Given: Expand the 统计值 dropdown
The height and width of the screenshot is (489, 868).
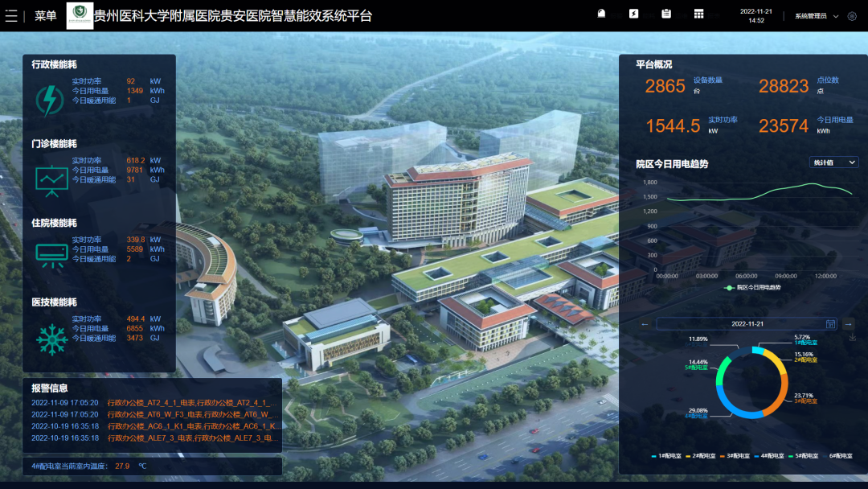Looking at the screenshot, I should [x=833, y=162].
